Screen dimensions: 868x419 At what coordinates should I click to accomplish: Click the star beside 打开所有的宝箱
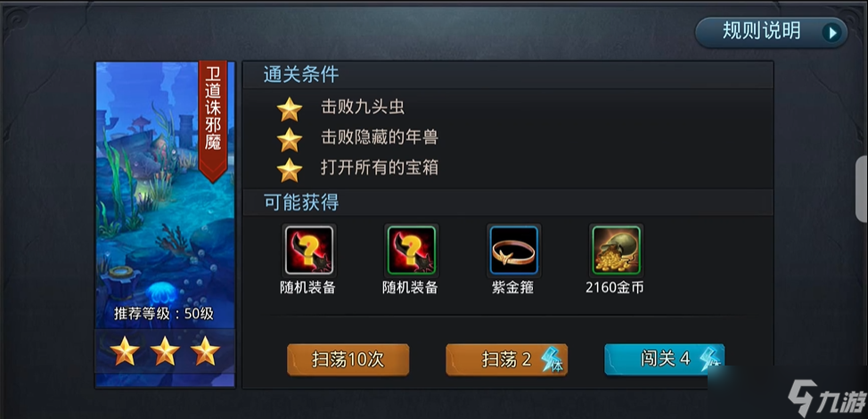pos(290,170)
